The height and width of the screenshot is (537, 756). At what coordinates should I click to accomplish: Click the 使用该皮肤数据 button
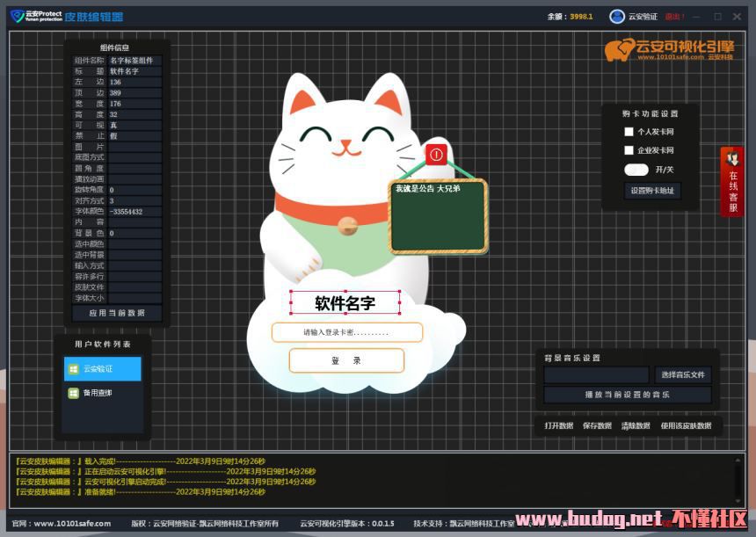click(686, 425)
